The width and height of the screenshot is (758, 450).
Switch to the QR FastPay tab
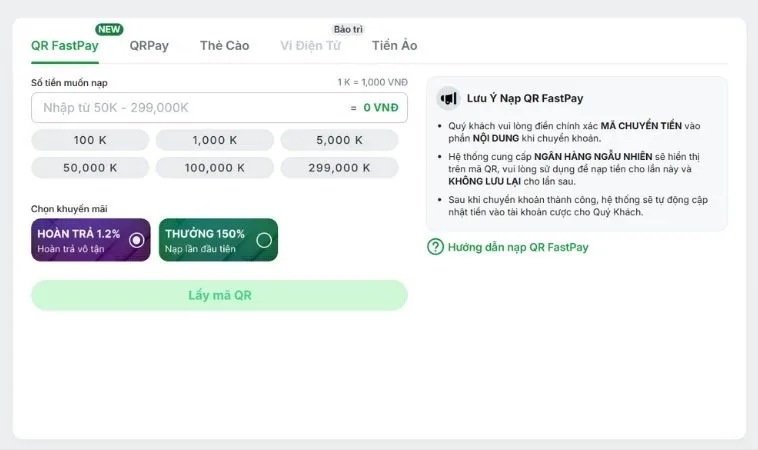(x=65, y=46)
